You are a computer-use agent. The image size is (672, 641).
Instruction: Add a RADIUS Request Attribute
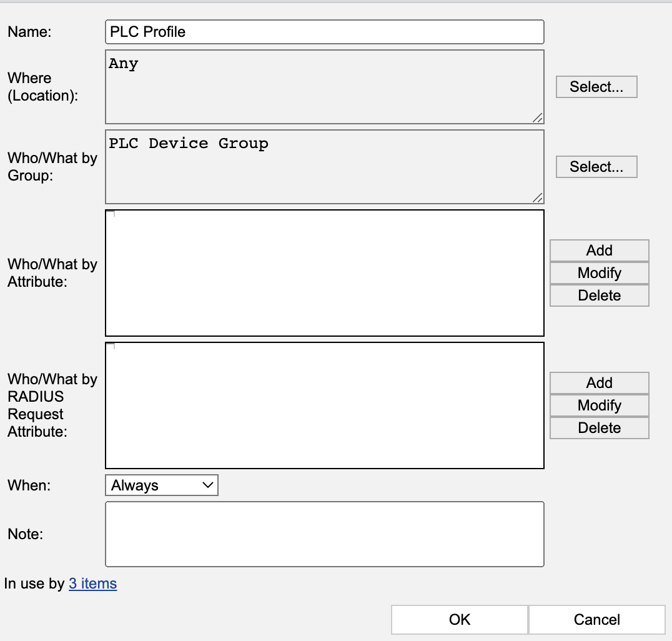(x=599, y=382)
